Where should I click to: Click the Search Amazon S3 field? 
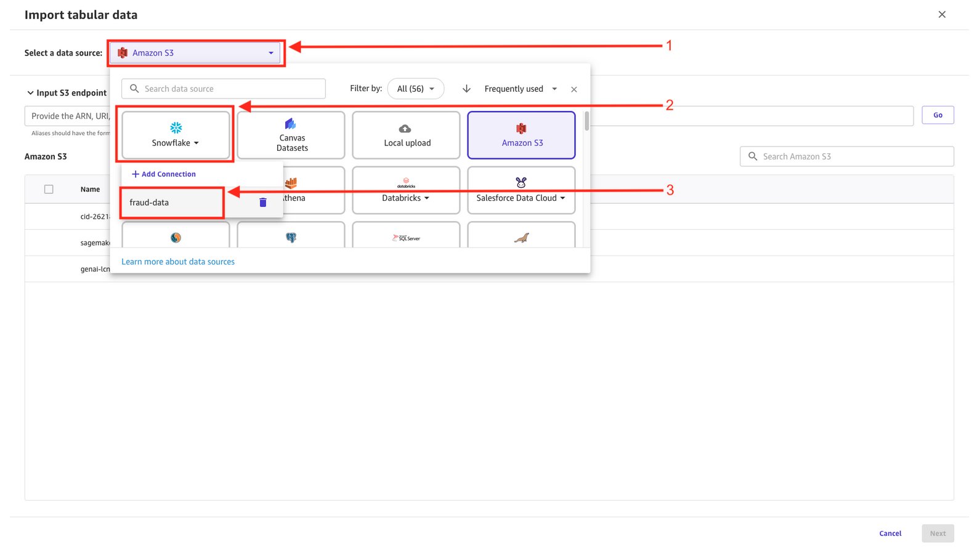pyautogui.click(x=846, y=156)
